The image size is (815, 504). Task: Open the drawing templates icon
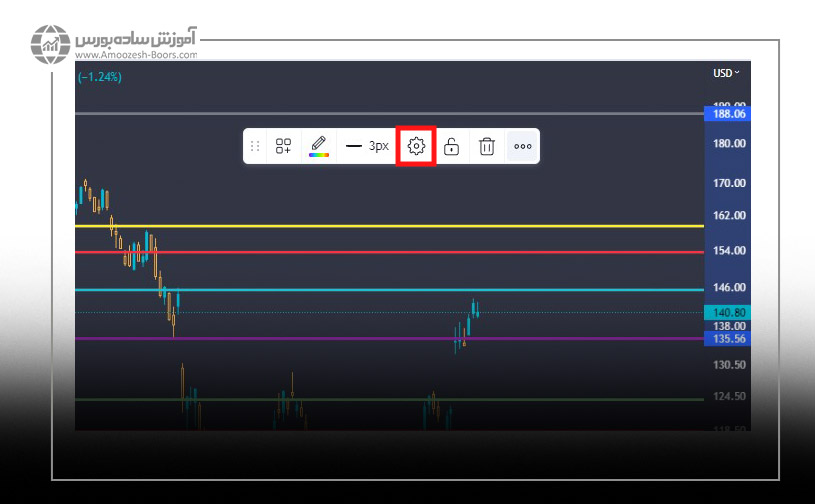[x=284, y=146]
